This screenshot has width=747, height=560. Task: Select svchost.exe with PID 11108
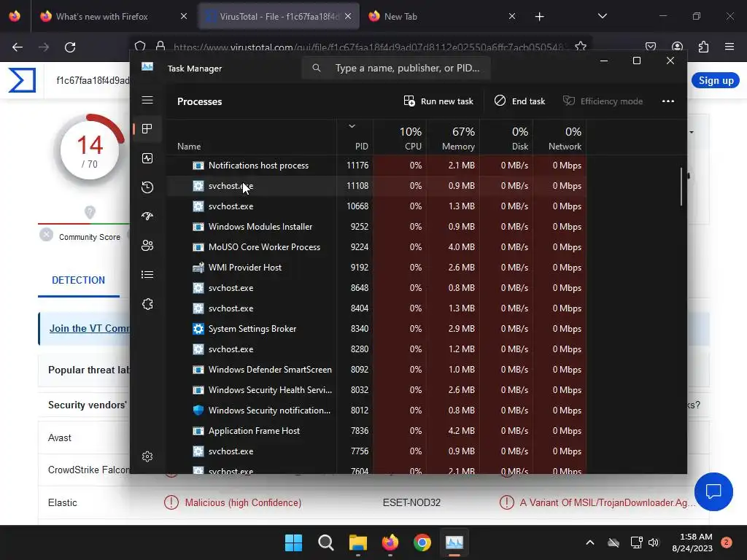(376, 186)
